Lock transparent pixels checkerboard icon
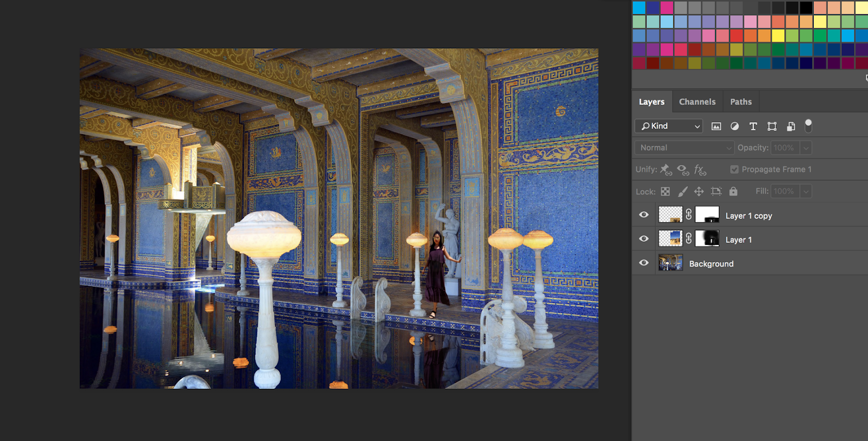868x441 pixels. coord(665,191)
